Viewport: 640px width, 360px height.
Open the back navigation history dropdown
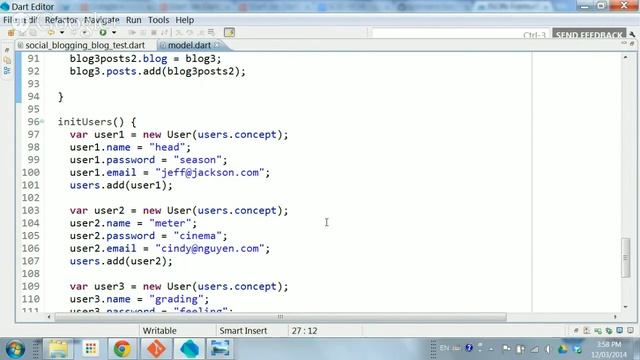click(62, 32)
